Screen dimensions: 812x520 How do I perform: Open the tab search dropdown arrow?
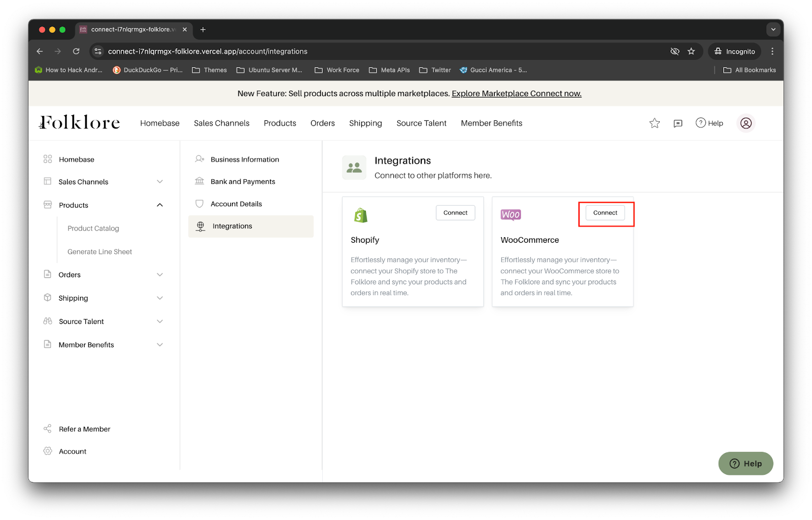pos(773,29)
